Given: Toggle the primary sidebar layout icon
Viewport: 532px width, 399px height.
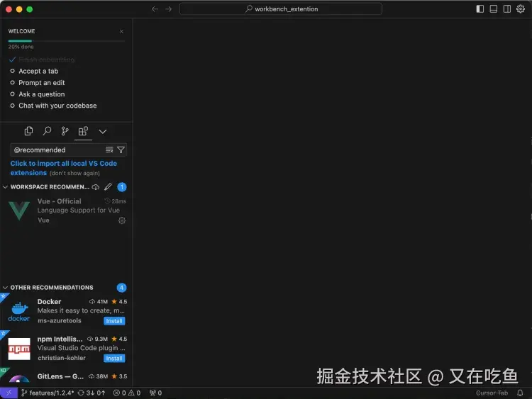Looking at the screenshot, I should [480, 9].
